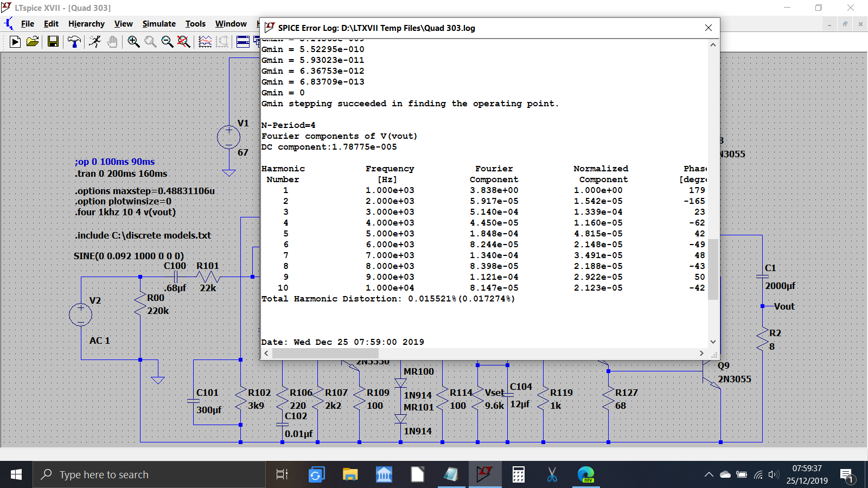Open the Edge Dev browser taskbar icon
Image resolution: width=868 pixels, height=488 pixels.
pyautogui.click(x=586, y=475)
